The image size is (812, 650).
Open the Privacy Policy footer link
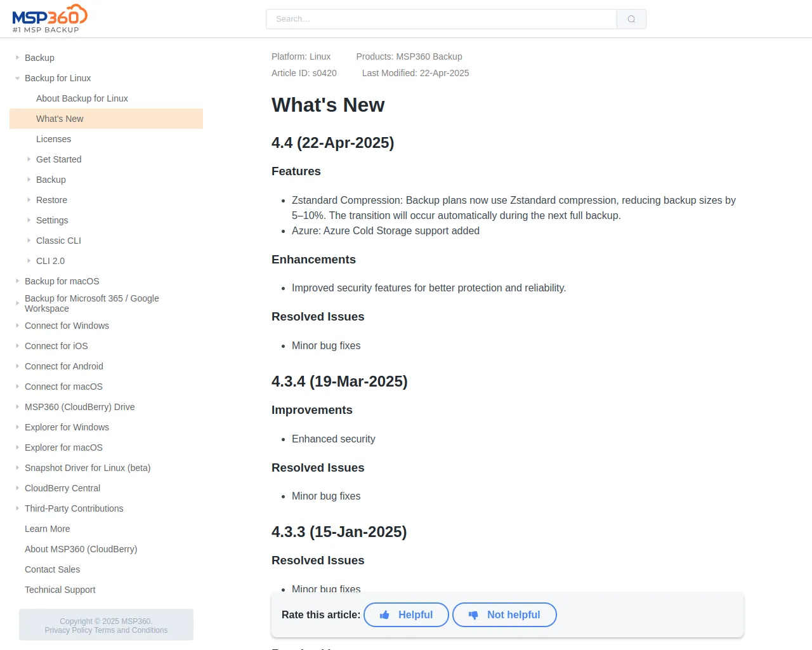[x=68, y=630]
